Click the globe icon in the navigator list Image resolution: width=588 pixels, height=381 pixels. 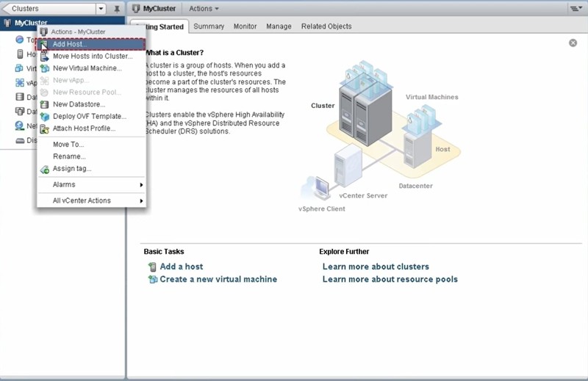click(20, 40)
